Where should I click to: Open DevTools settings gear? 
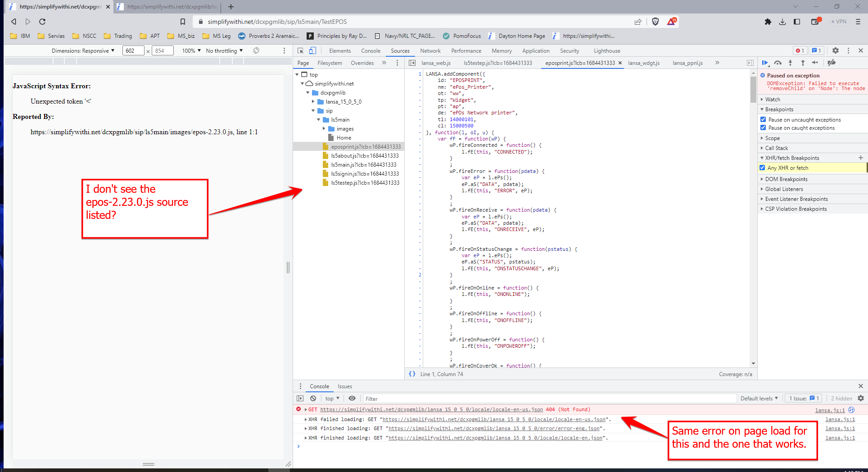coord(836,51)
